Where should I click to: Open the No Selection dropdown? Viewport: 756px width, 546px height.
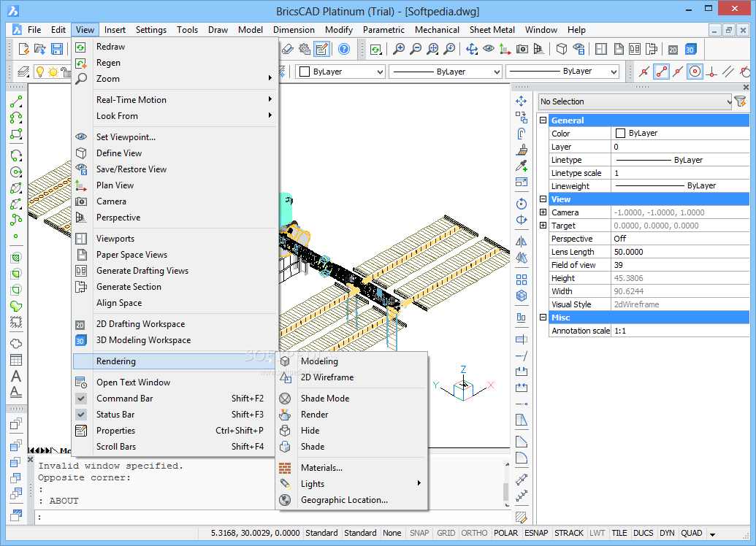pyautogui.click(x=635, y=101)
